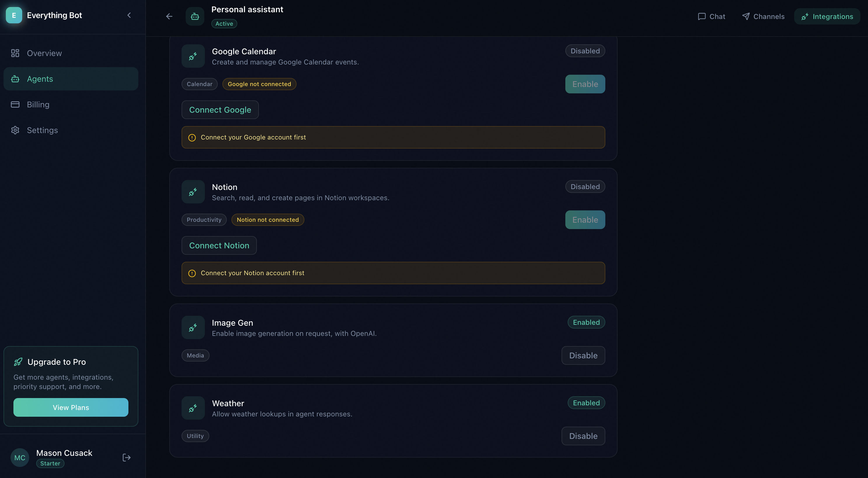Click the Notion Disabled badge
Image resolution: width=868 pixels, height=478 pixels.
tap(585, 187)
